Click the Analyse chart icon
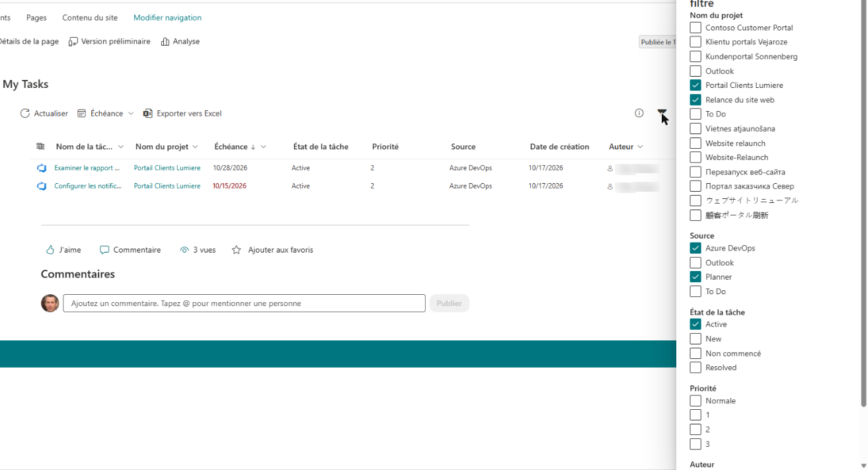The width and height of the screenshot is (868, 470). (165, 42)
